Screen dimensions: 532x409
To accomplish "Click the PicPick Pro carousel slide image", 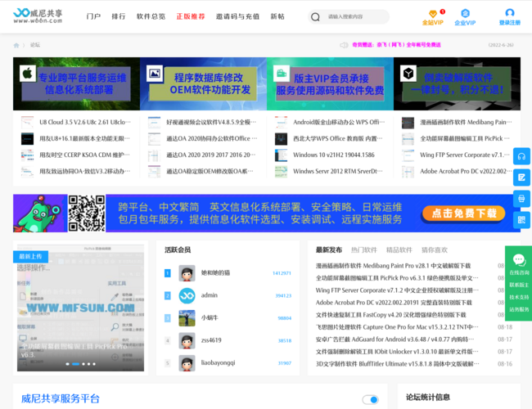I will pyautogui.click(x=80, y=308).
